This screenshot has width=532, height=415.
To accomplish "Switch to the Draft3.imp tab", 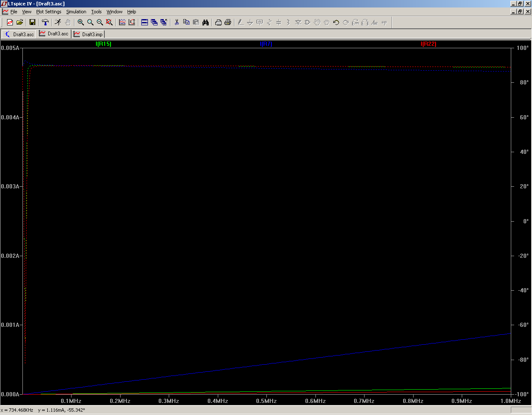I will pyautogui.click(x=88, y=34).
